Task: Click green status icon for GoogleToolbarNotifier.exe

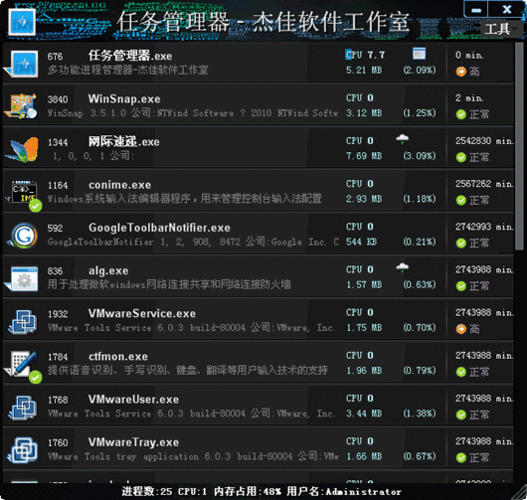Action: click(x=461, y=243)
